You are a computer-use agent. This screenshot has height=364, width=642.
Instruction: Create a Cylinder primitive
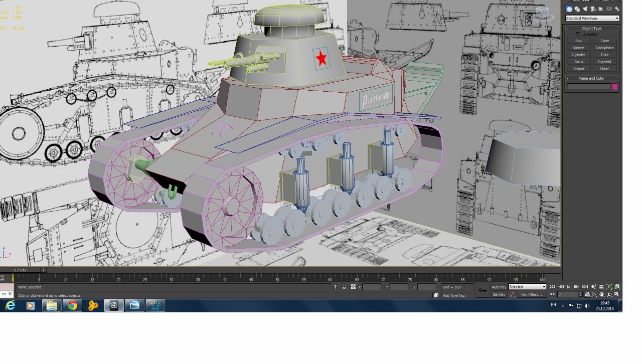pos(578,55)
